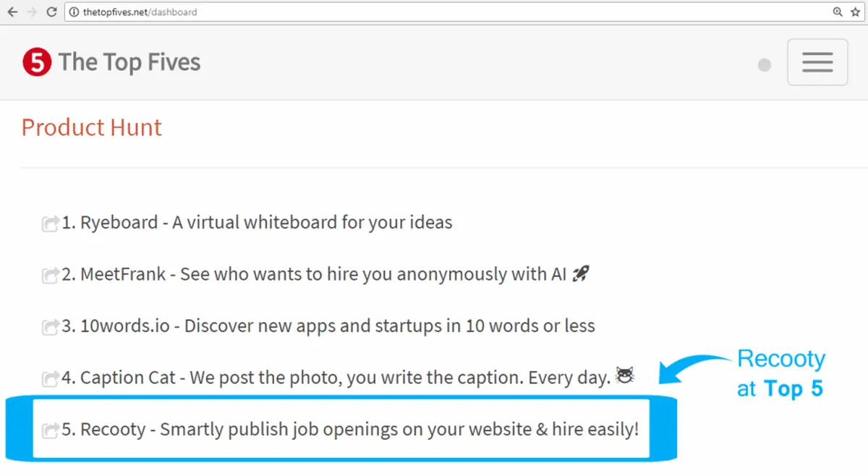Bookmark the page with star icon
Image resolution: width=868 pixels, height=476 pixels.
(855, 12)
